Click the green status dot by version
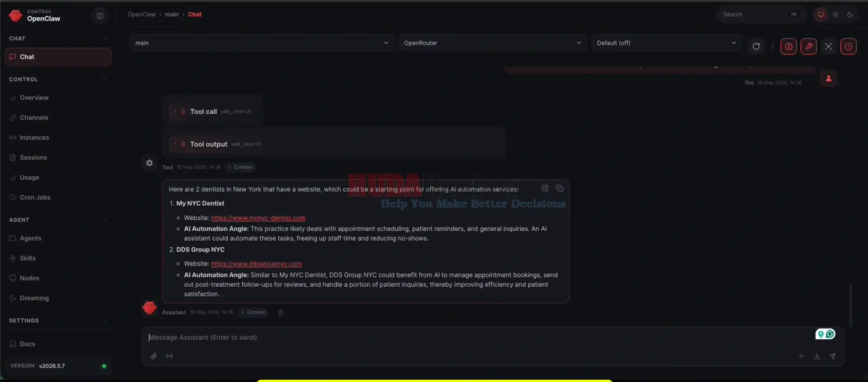Screen dimensions: 868x382 104,366
